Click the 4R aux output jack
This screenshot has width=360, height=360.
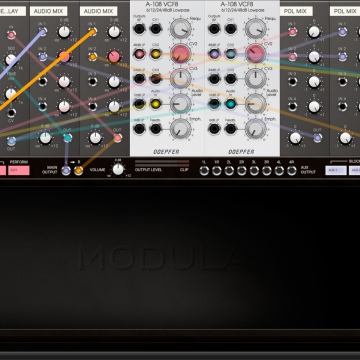click(x=292, y=171)
